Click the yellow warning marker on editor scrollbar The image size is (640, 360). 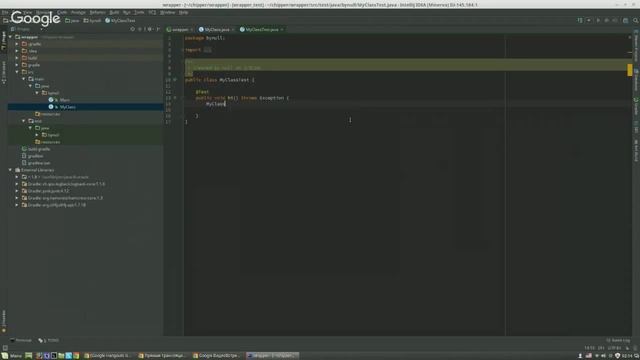coord(629,69)
